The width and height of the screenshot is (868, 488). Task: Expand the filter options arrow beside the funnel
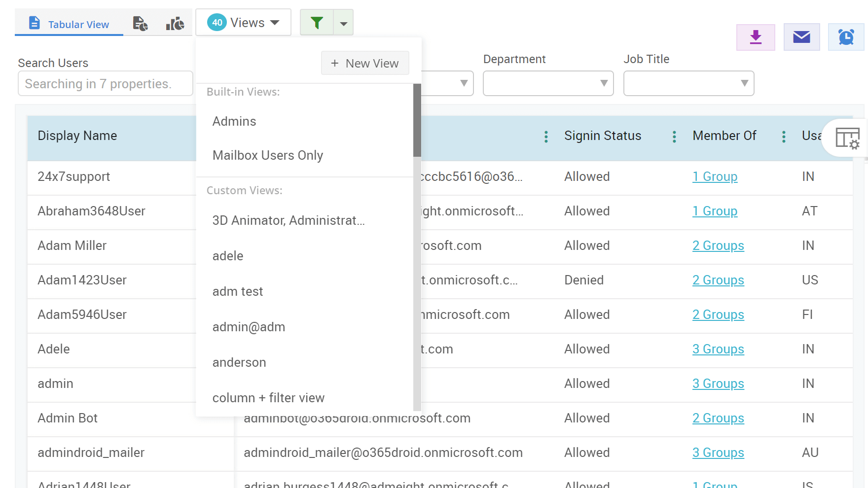coord(343,22)
